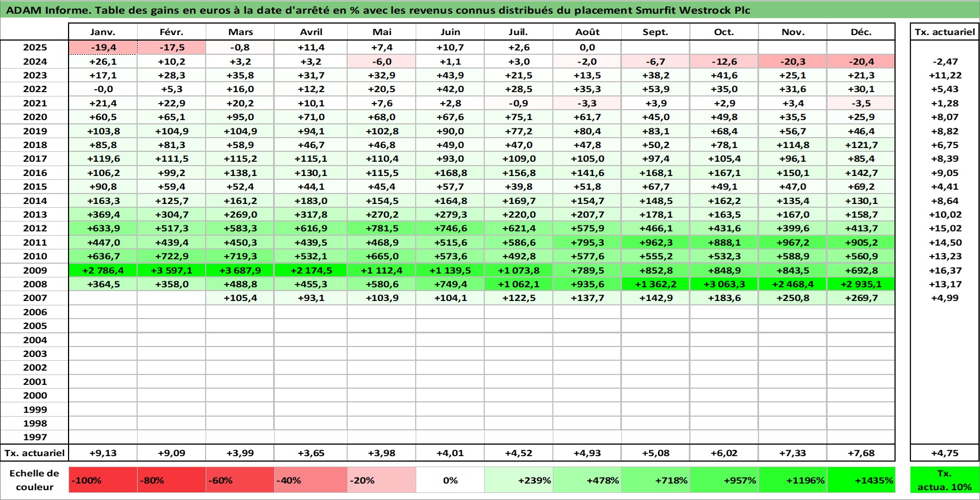Click the 2016 row label
This screenshot has width=980, height=500.
coord(35,173)
